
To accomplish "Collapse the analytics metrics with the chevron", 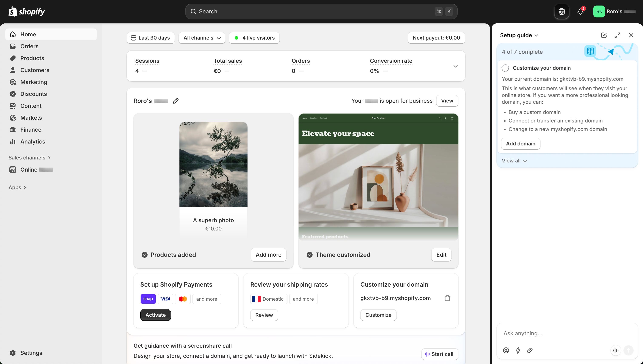I will click(455, 66).
